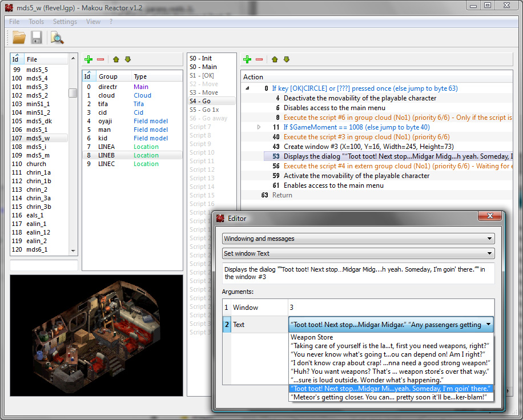523x420 pixels.
Task: Open the Tools menu
Action: pos(37,22)
